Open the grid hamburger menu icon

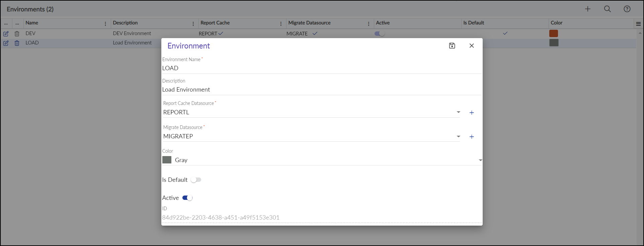coord(638,24)
